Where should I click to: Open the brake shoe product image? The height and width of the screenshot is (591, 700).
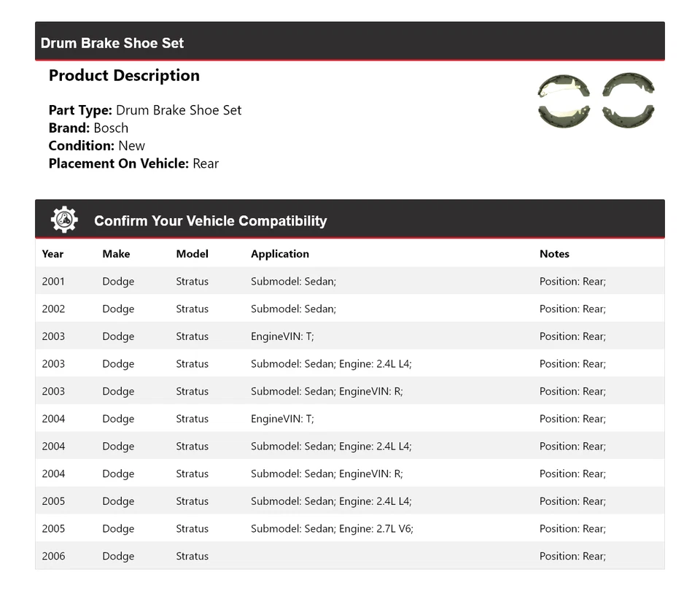click(x=596, y=100)
